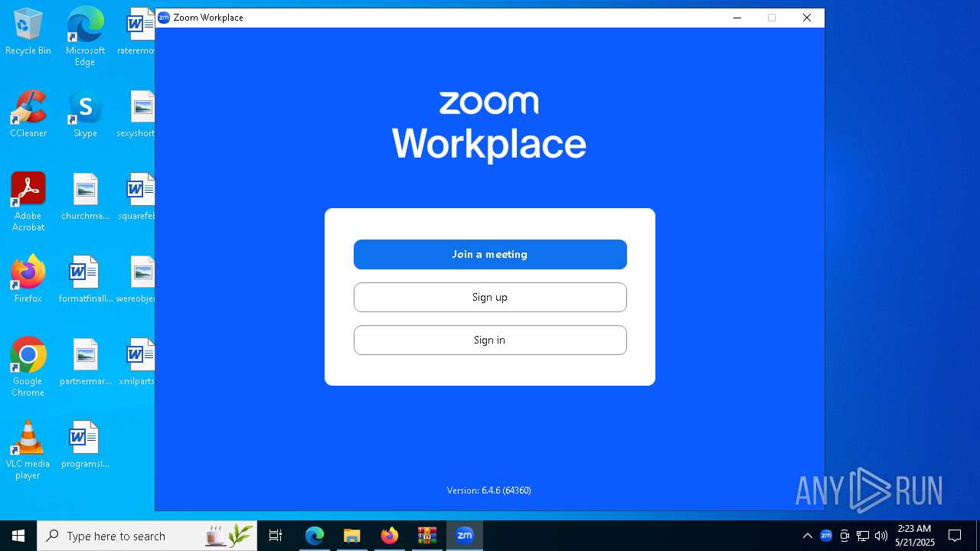Viewport: 980px width, 551px height.
Task: Click the network tray icon
Action: (x=863, y=536)
